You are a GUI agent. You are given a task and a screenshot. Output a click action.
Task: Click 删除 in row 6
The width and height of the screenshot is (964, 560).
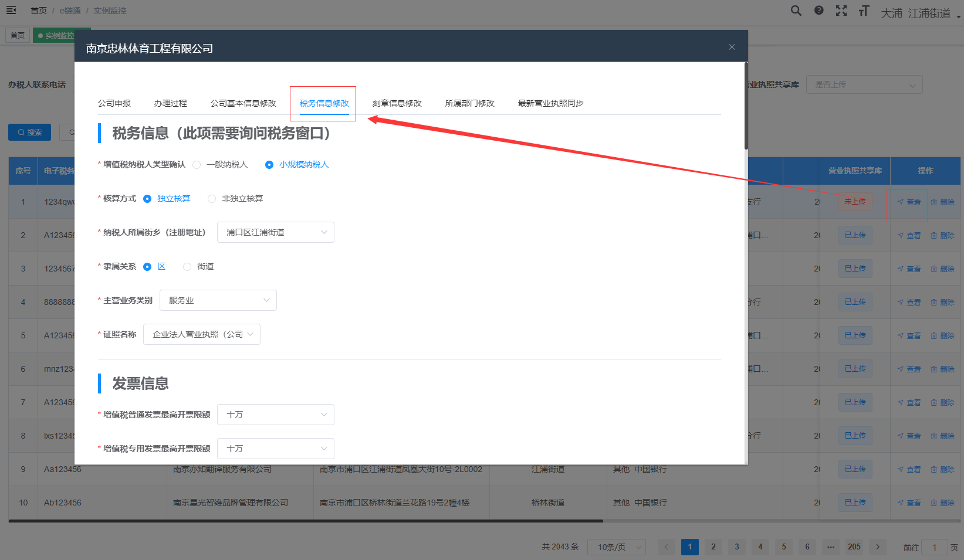tap(942, 369)
